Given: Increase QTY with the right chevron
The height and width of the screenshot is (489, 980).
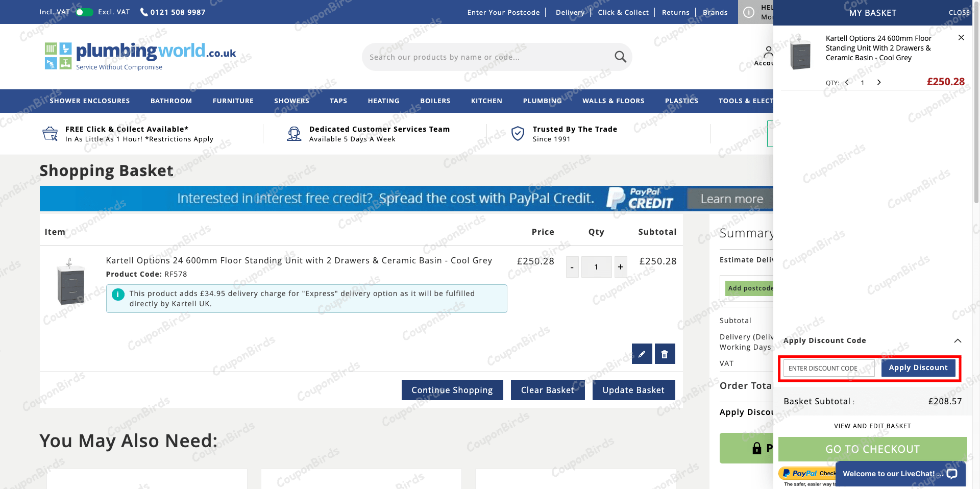Looking at the screenshot, I should 879,82.
